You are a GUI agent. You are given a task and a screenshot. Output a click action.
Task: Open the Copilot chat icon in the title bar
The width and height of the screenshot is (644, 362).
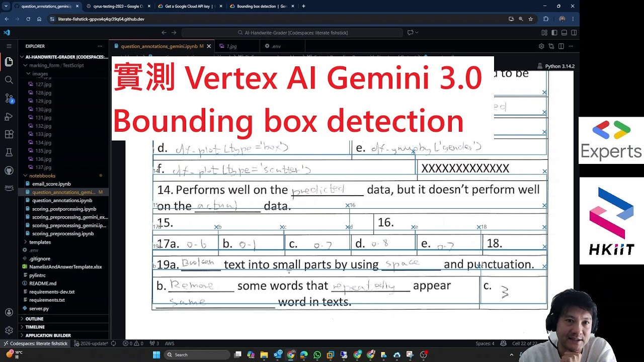(411, 33)
